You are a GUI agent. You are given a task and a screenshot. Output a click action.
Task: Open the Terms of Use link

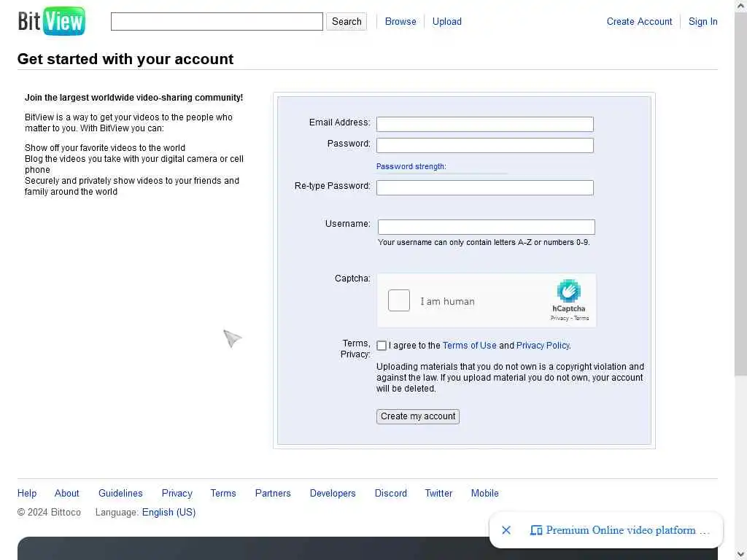pos(469,346)
